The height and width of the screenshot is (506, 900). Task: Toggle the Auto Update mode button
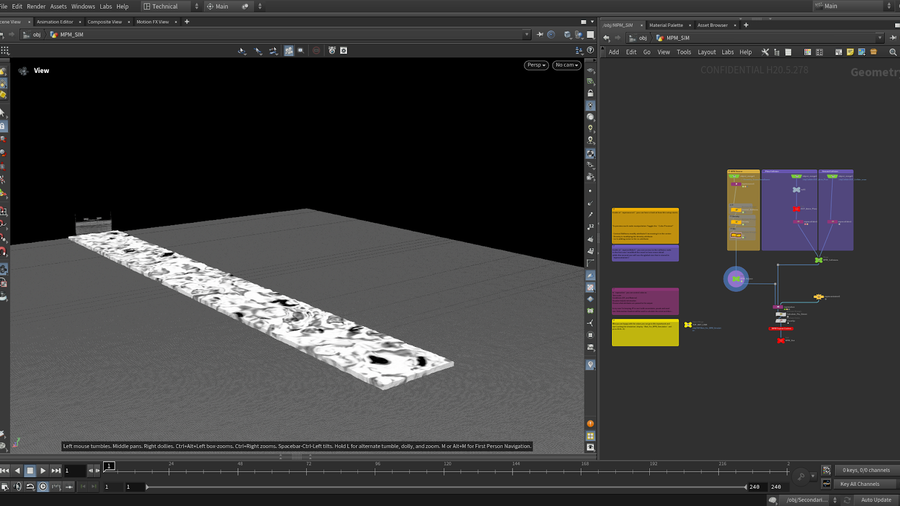pos(875,499)
